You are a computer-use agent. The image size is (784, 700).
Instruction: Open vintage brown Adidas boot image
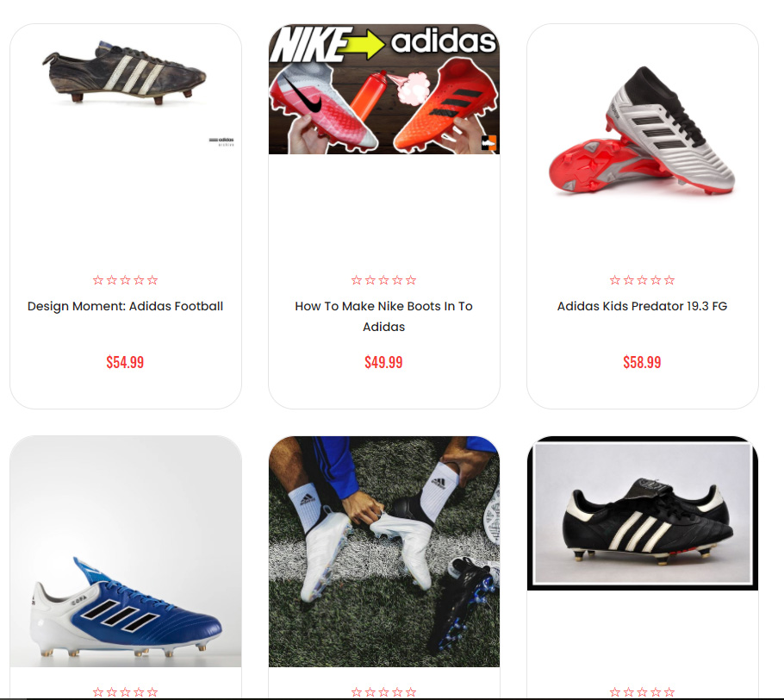coord(125,73)
